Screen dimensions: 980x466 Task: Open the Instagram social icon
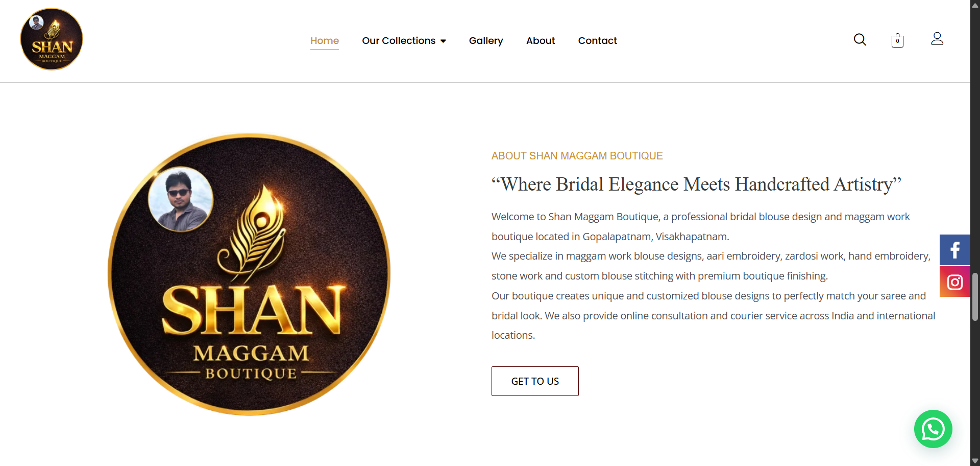click(955, 282)
